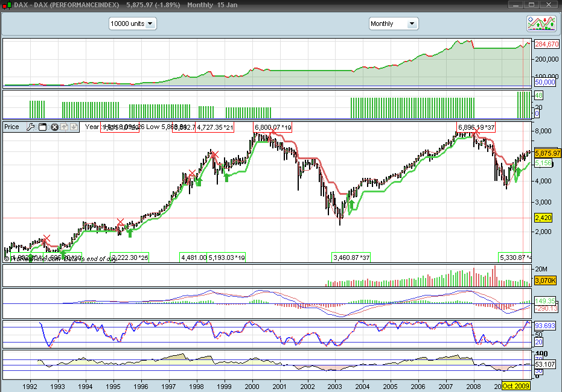
Task: Open the backtest indicators chart icon
Action: (x=541, y=24)
